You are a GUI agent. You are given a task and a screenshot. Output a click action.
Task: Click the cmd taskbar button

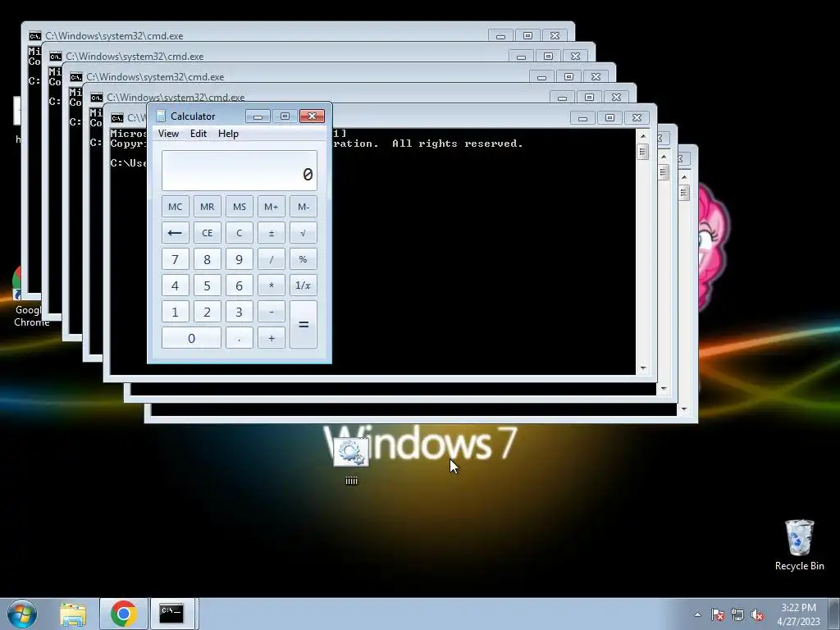tap(172, 614)
